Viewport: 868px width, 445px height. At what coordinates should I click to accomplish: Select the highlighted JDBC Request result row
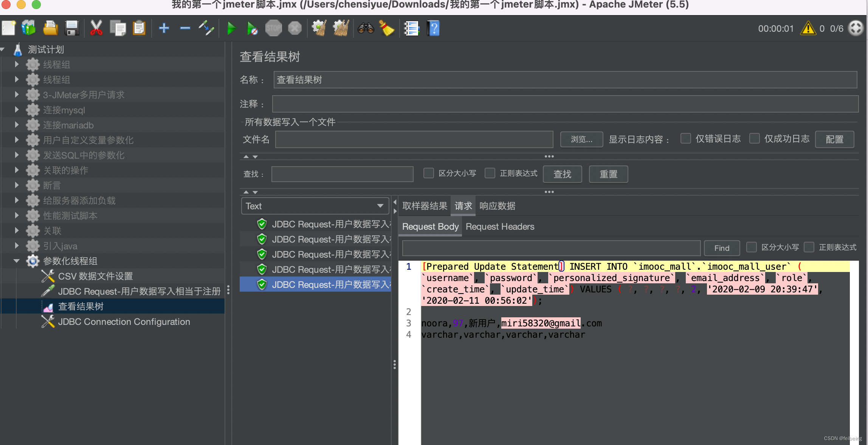click(315, 284)
